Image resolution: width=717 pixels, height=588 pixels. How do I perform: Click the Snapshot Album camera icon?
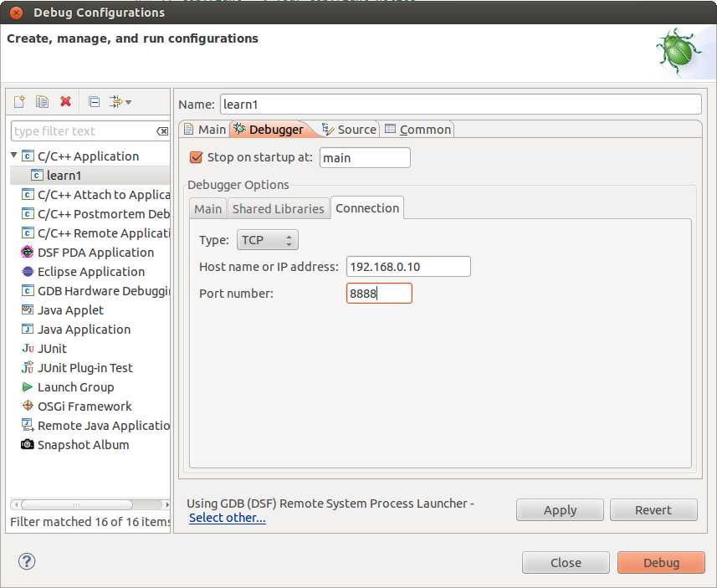[28, 444]
